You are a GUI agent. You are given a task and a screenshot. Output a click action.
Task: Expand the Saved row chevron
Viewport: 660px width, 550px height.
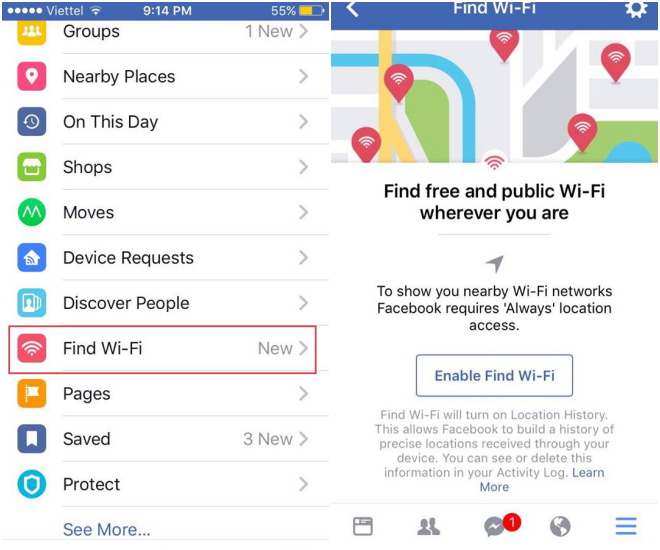coord(303,439)
